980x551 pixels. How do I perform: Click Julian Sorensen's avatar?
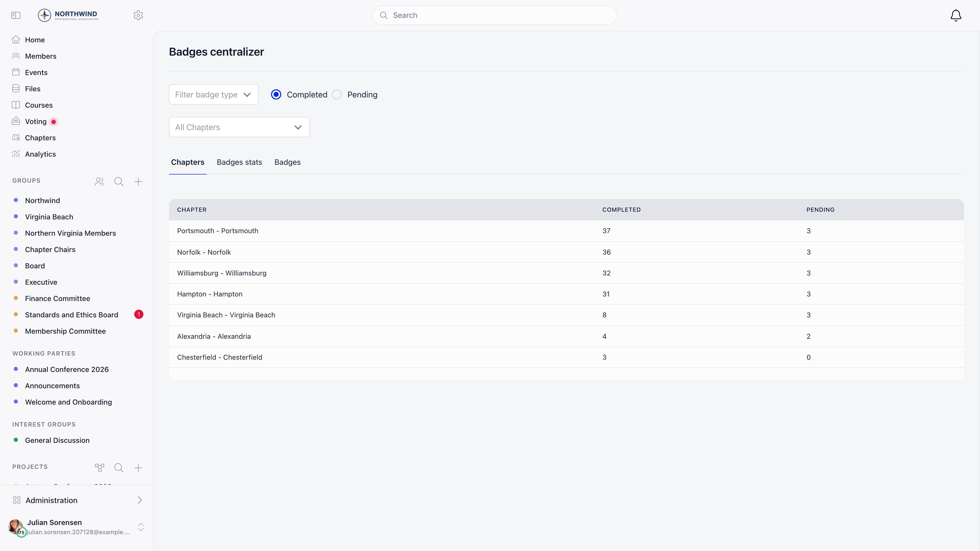[x=16, y=527]
